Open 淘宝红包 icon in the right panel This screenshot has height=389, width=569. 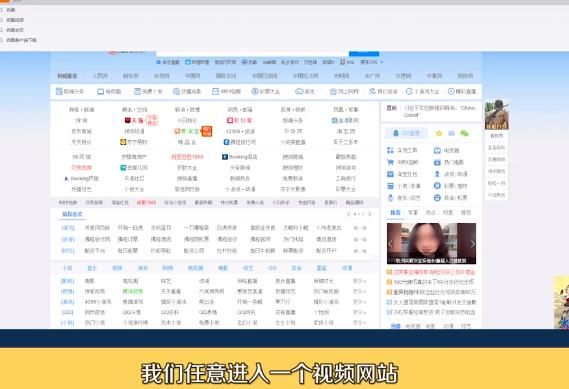pyautogui.click(x=402, y=174)
